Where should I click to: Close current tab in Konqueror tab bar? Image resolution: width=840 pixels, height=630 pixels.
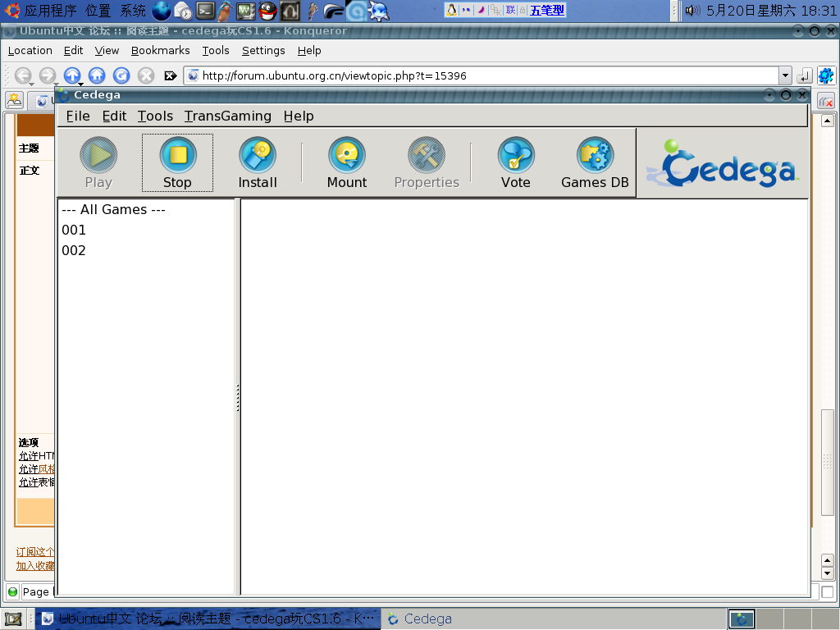825,100
